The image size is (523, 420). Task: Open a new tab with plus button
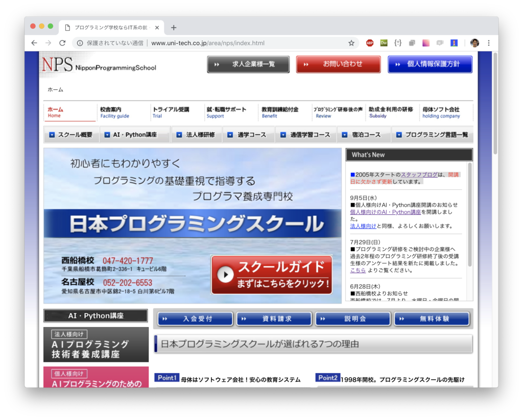pos(174,28)
